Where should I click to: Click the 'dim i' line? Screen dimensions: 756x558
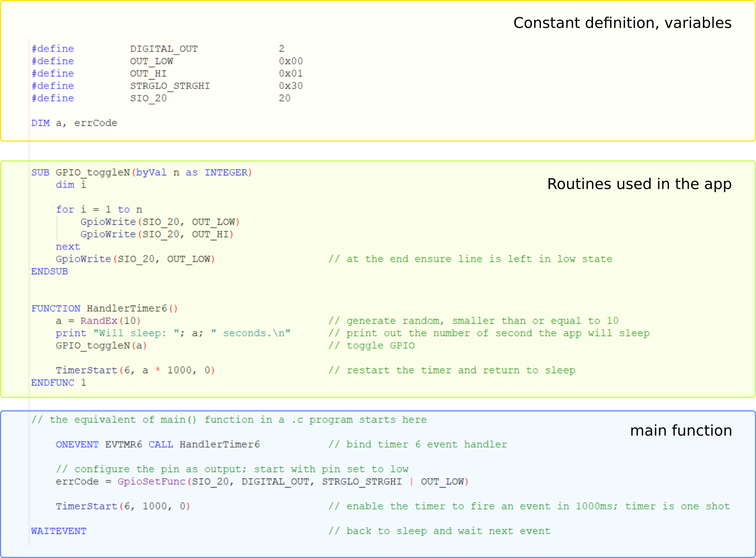pos(71,185)
